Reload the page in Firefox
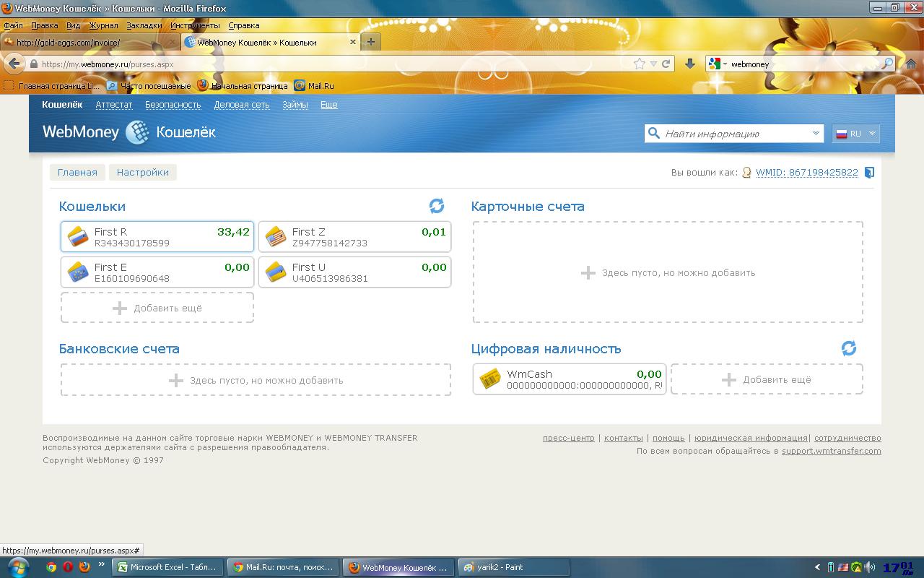Viewport: 924px width, 578px height. point(666,64)
